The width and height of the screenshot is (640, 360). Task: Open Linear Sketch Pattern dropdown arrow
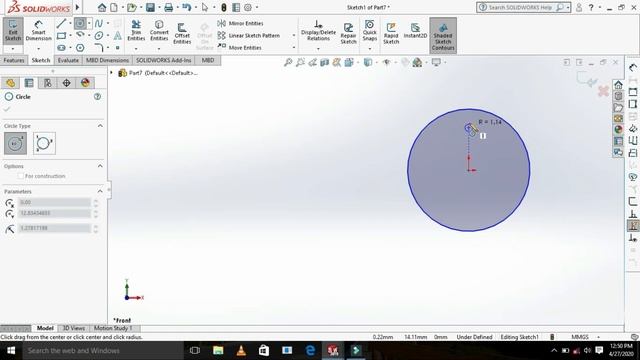(293, 36)
